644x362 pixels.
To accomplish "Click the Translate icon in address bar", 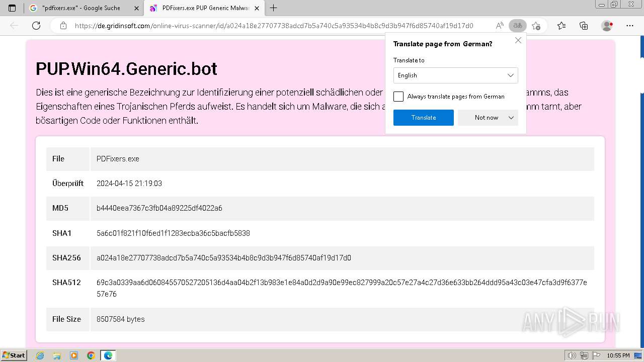I will 517,26.
